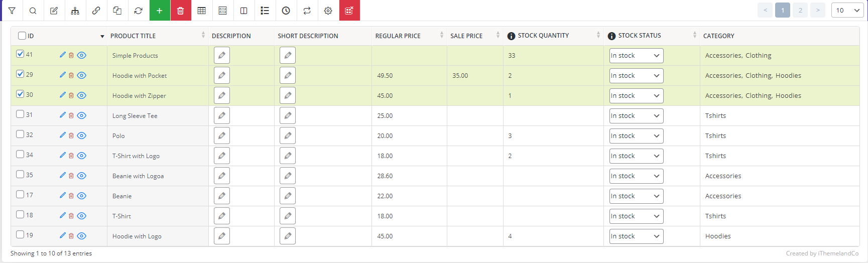
Task: Open stock status dropdown for Long Sleeve Tee
Action: (x=636, y=116)
